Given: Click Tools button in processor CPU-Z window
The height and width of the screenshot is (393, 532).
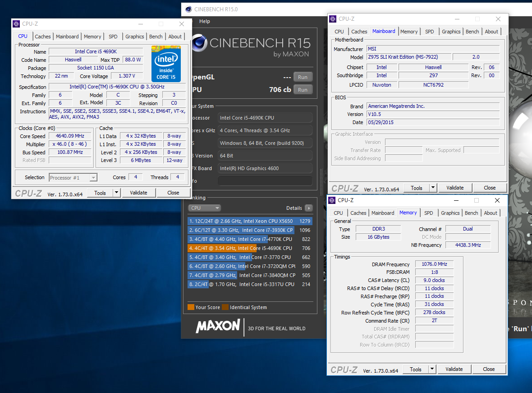Looking at the screenshot, I should [100, 193].
